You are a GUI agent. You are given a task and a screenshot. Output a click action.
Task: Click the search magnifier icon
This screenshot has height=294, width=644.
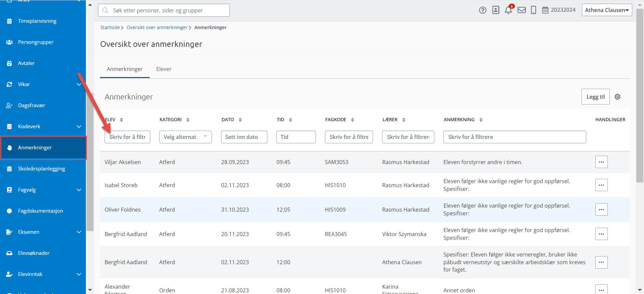105,10
